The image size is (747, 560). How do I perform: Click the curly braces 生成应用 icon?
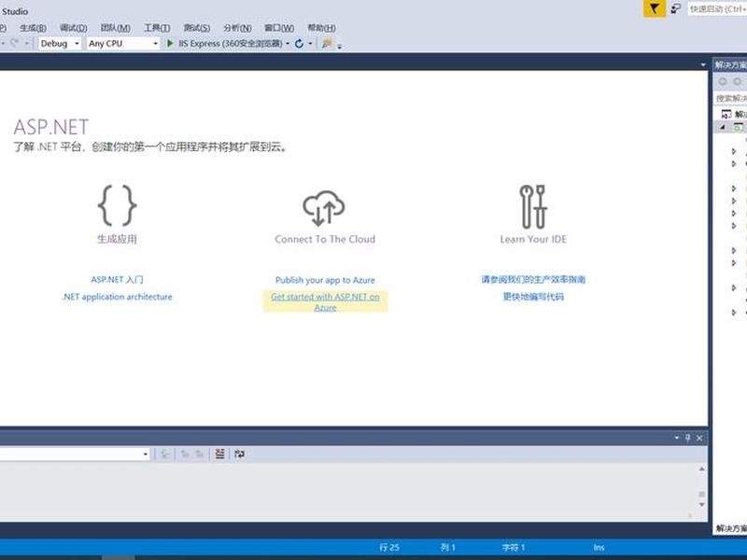pyautogui.click(x=118, y=205)
